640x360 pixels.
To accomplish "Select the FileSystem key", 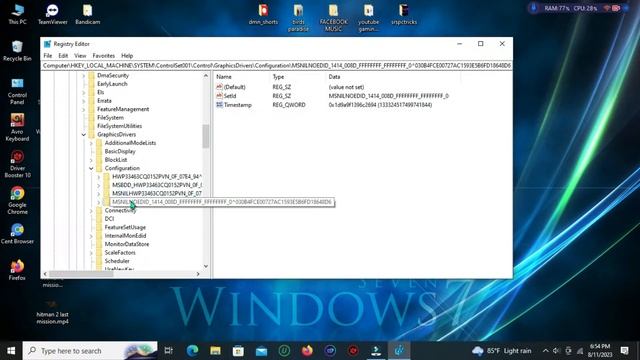I will pyautogui.click(x=110, y=118).
